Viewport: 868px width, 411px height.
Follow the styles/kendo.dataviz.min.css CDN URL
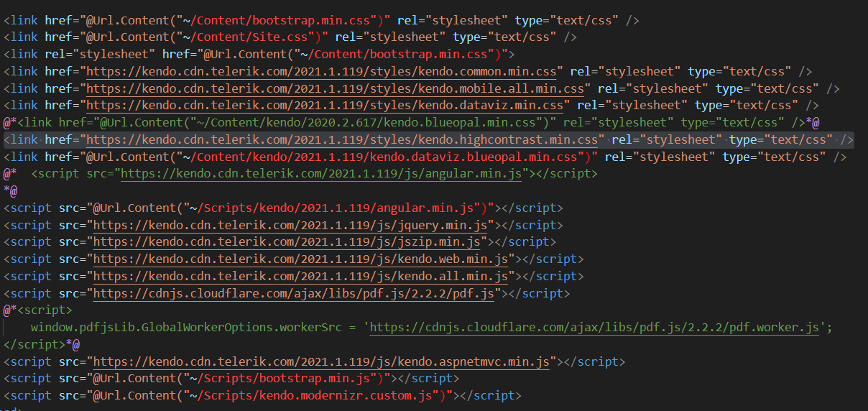click(x=325, y=105)
